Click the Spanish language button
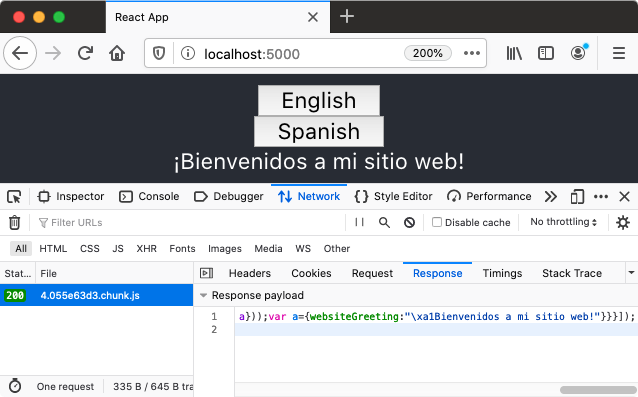The width and height of the screenshot is (638, 397). tap(319, 131)
